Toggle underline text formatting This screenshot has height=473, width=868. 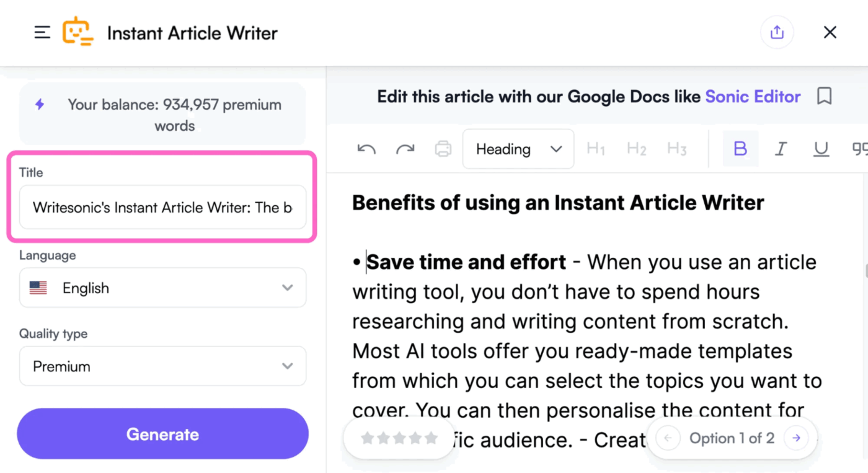click(x=821, y=149)
